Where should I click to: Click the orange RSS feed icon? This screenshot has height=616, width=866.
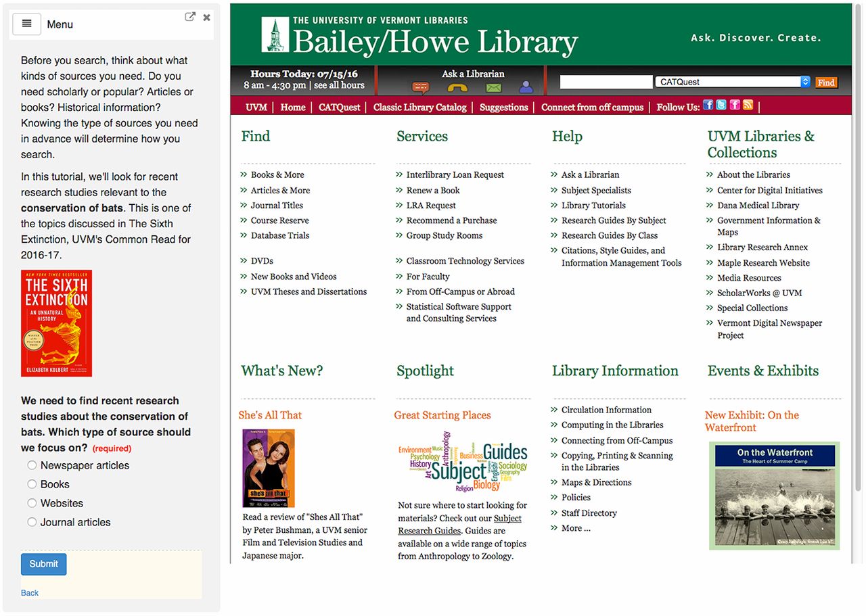click(748, 105)
